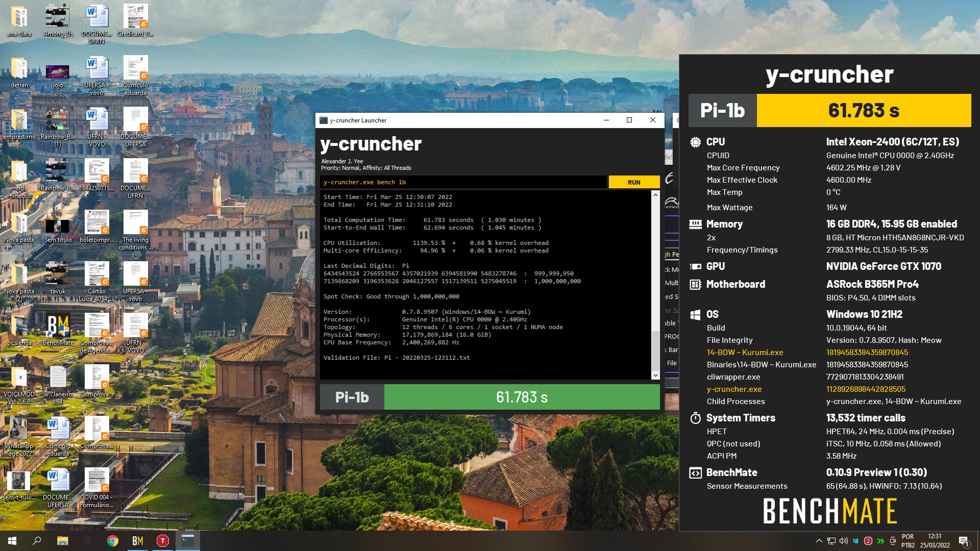The image size is (980, 551).
Task: Open the ana clara folder on desktop
Action: click(19, 21)
